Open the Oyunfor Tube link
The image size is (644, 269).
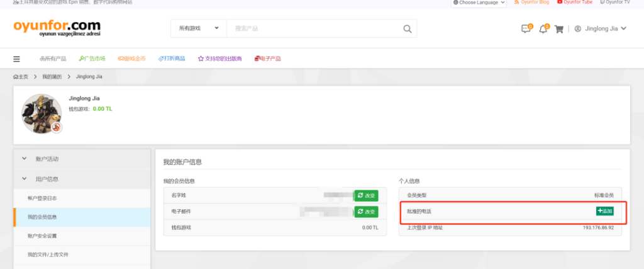(575, 2)
